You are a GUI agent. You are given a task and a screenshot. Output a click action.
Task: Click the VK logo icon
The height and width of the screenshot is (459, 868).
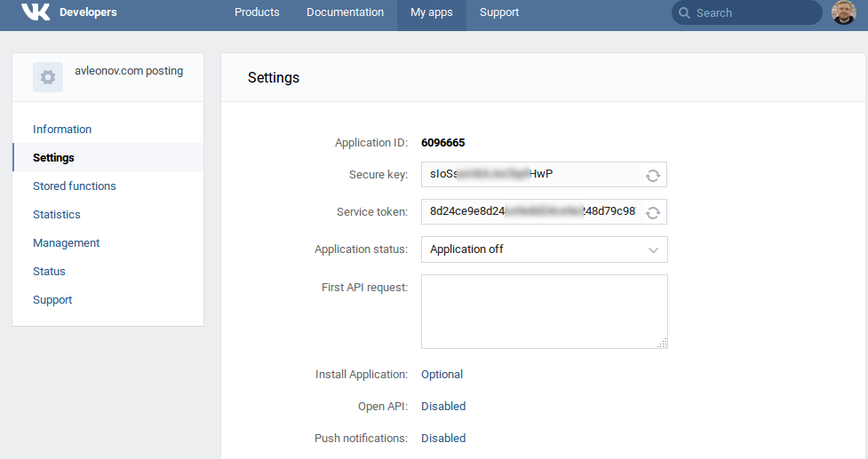click(36, 12)
